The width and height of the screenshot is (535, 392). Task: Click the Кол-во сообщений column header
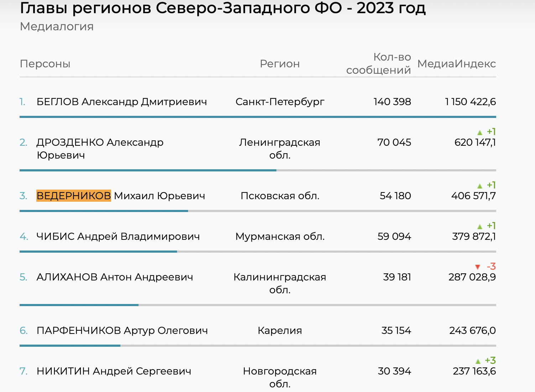[x=379, y=63]
